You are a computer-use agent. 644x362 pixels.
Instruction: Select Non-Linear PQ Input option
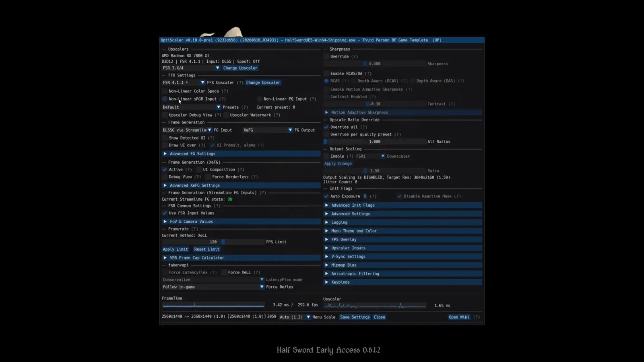pos(260,99)
